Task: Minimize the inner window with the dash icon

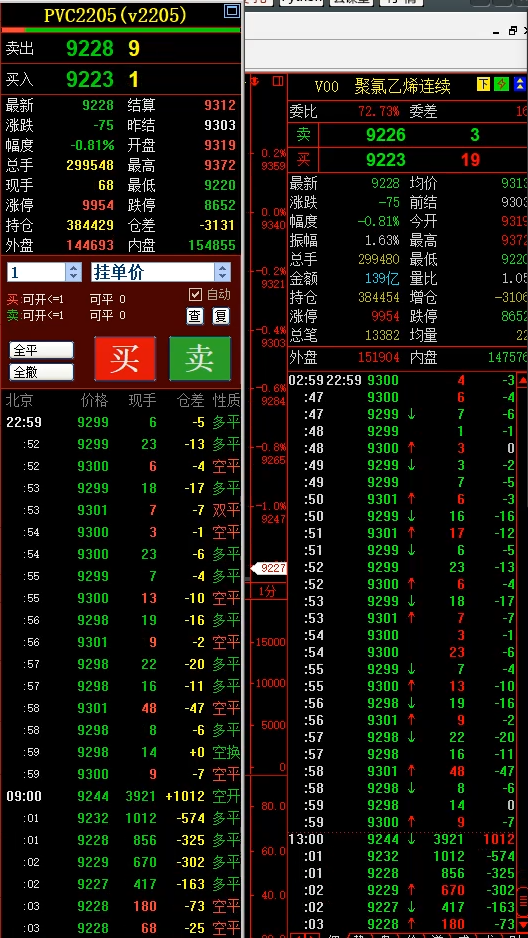Action: 497,31
